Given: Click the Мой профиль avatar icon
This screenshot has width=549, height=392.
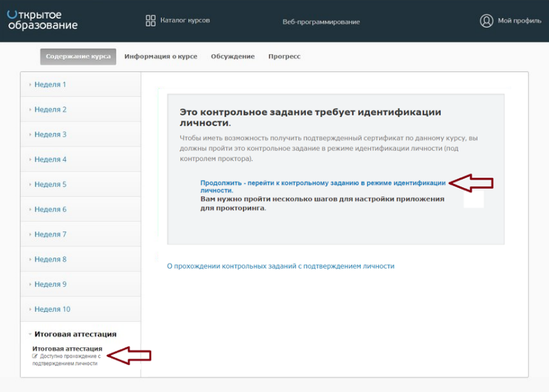Looking at the screenshot, I should pos(486,21).
